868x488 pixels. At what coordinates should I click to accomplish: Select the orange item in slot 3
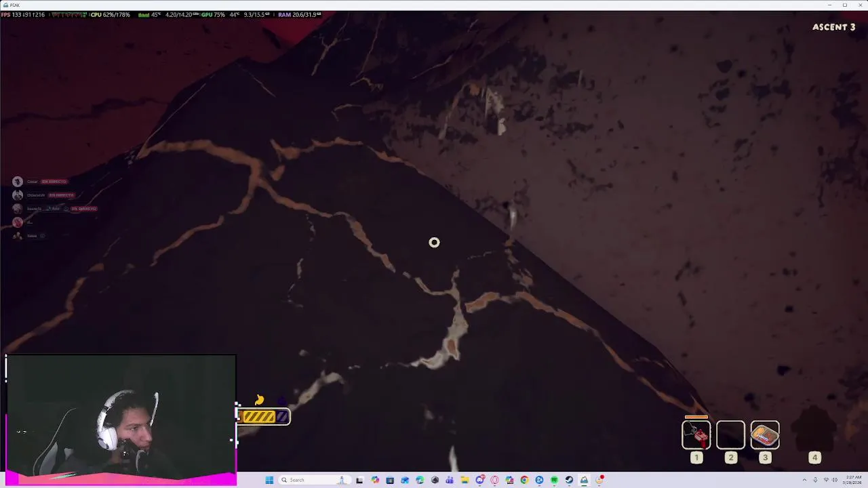tap(765, 435)
